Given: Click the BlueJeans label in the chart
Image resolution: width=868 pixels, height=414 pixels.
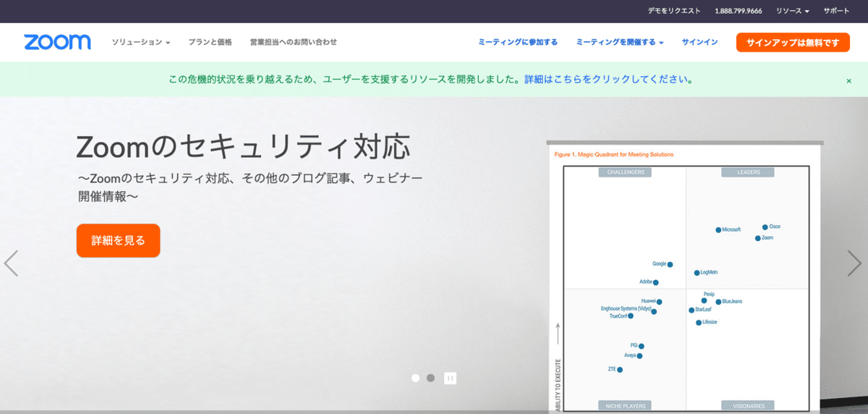Looking at the screenshot, I should tap(732, 301).
